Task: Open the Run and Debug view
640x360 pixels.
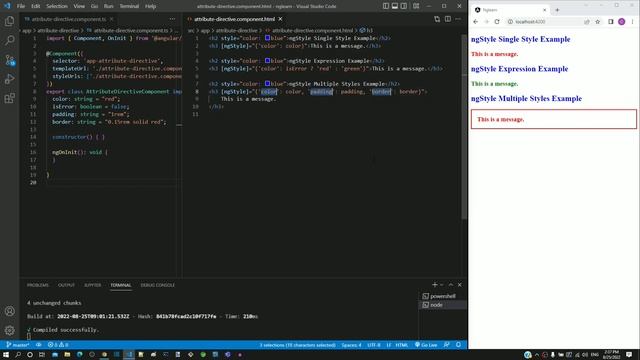Action: tap(9, 79)
